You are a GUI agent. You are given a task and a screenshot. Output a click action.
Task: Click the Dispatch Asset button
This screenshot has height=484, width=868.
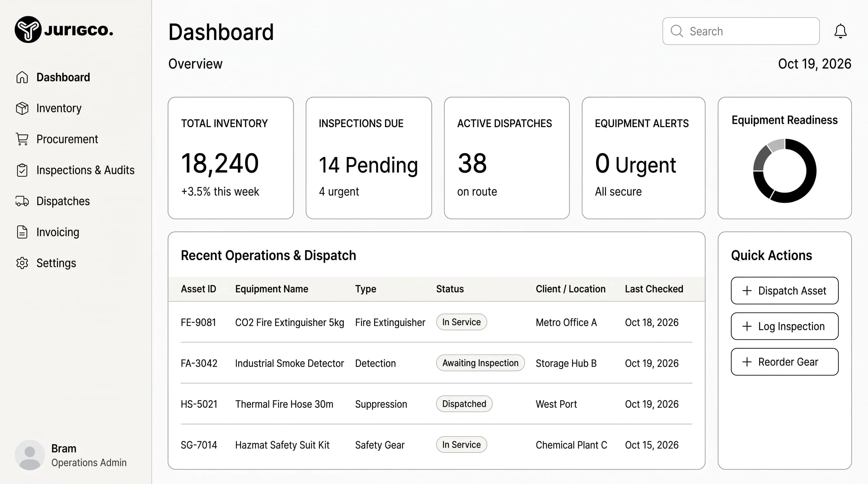[784, 291]
